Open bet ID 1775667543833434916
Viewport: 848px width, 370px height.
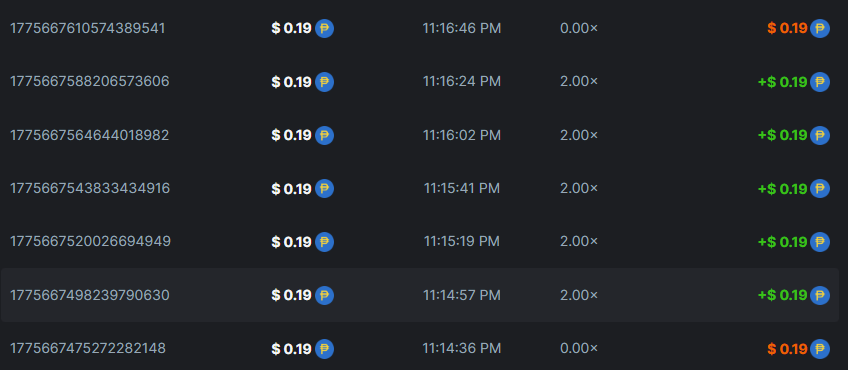coord(90,188)
